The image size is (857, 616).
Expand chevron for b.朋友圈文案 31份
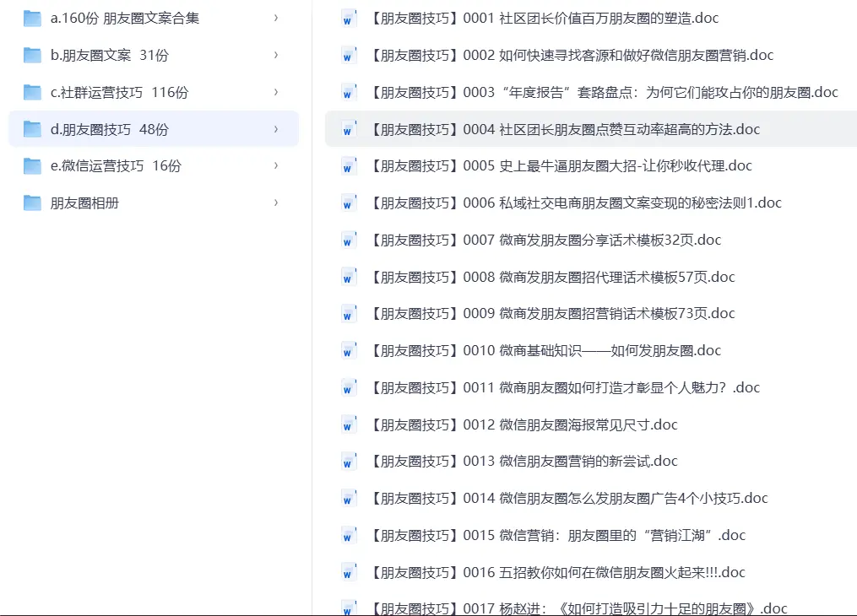276,55
